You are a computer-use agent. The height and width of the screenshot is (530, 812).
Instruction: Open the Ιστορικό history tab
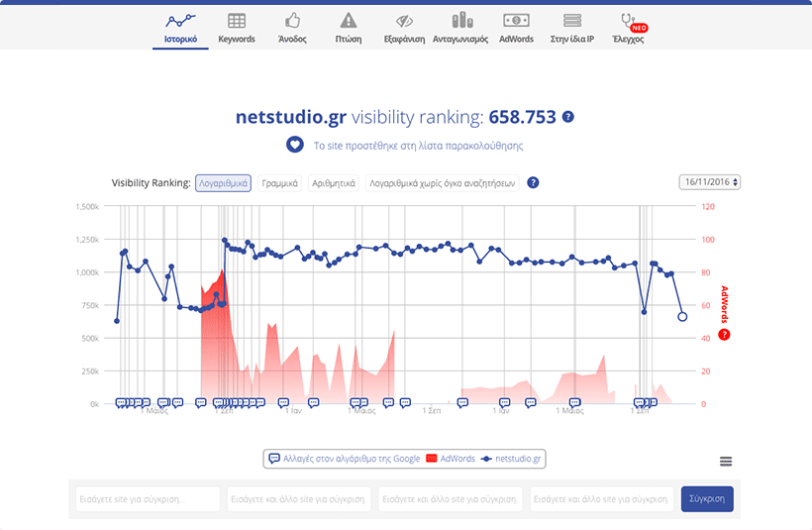pyautogui.click(x=180, y=29)
